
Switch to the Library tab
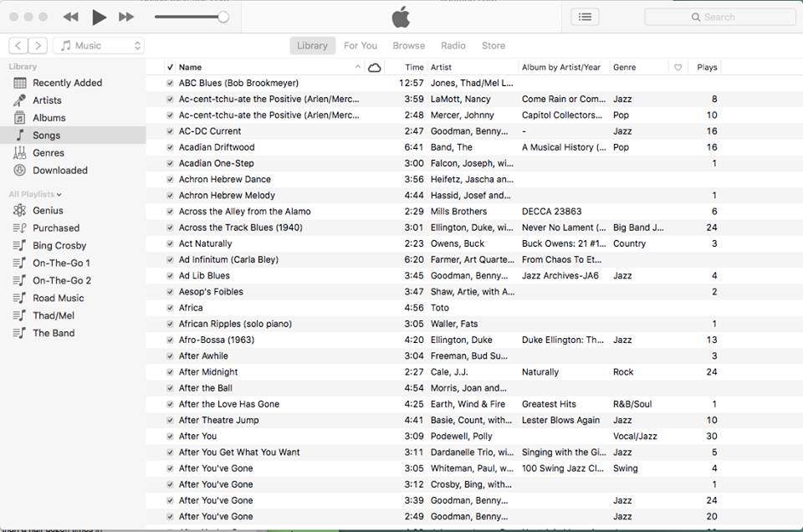tap(312, 45)
